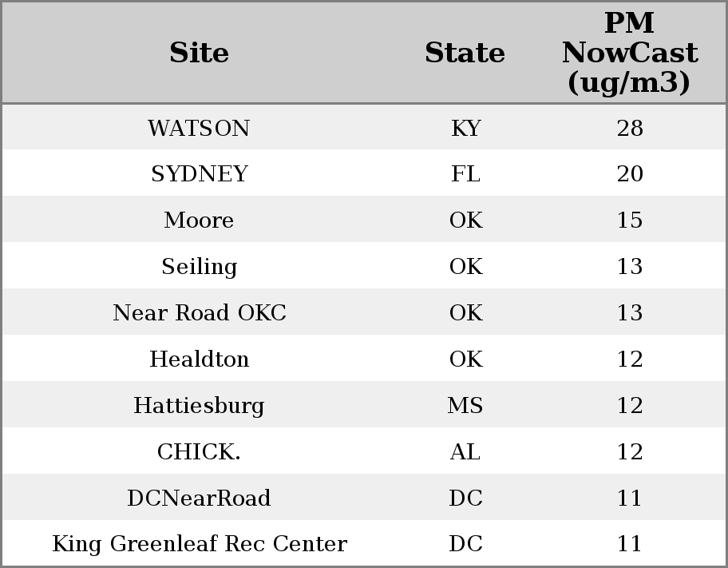
Task: Select the Hattiesburg site cell
Action: (199, 406)
